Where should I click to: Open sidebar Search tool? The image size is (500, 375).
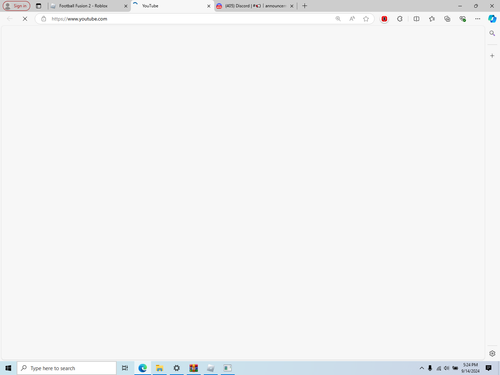click(x=492, y=33)
